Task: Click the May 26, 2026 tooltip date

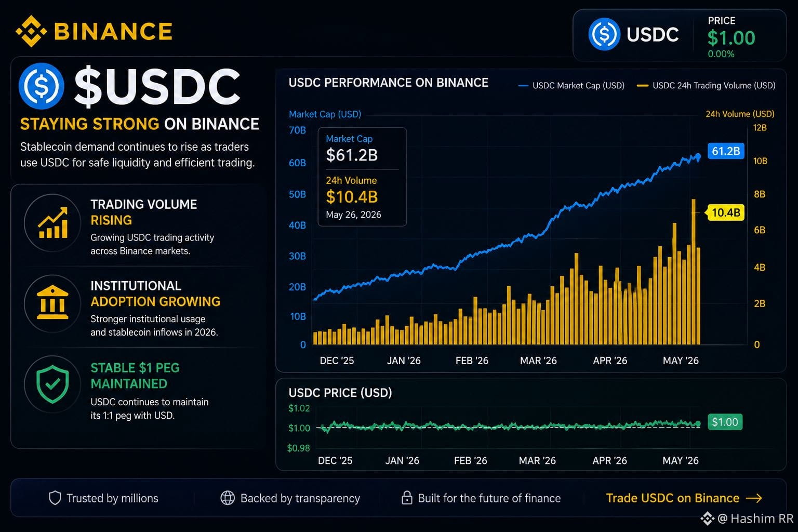Action: coord(353,215)
